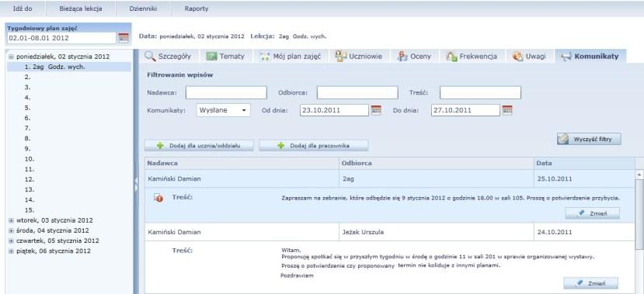Focus the Nadawca filter field
644x294 pixels.
(226, 92)
